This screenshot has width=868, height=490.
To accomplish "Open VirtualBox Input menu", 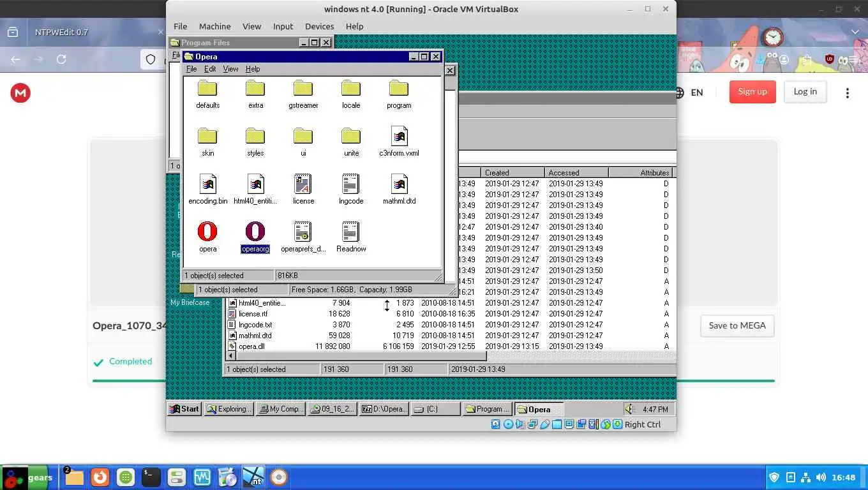I will tap(283, 26).
